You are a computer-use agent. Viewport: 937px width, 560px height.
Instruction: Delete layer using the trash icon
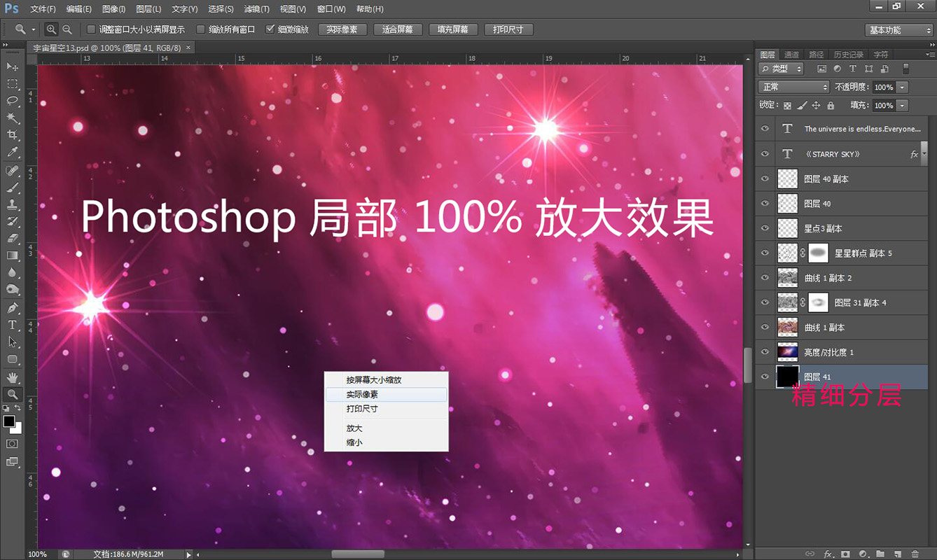coord(915,554)
